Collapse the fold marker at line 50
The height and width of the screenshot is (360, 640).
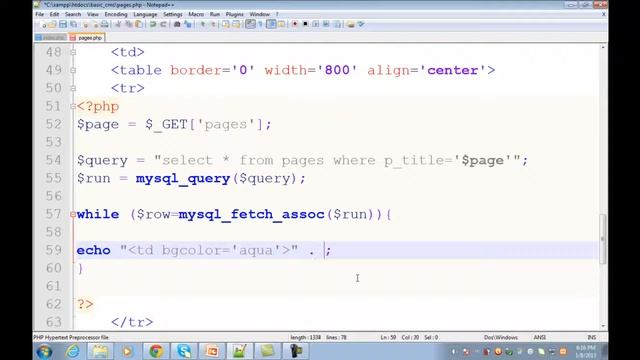click(73, 88)
